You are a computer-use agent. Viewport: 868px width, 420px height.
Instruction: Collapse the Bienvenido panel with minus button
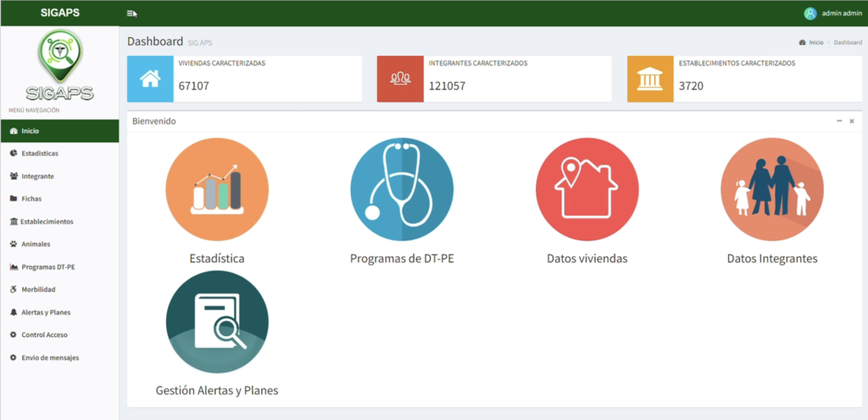(839, 121)
